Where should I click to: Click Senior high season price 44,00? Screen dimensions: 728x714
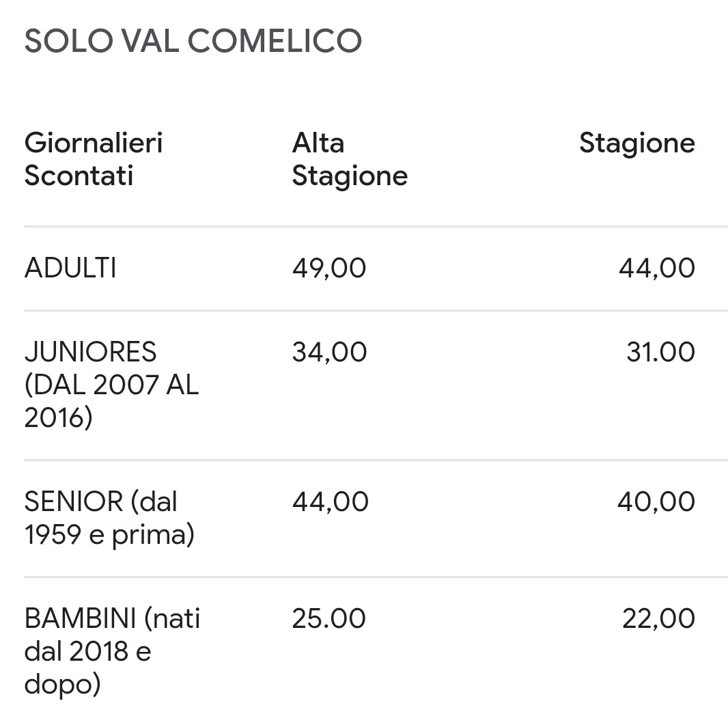point(330,502)
